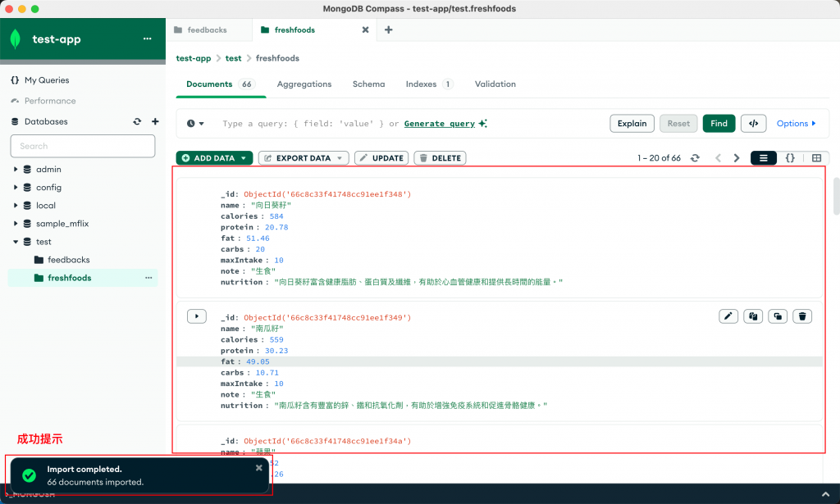Dismiss the Import completed notification
Image resolution: width=840 pixels, height=504 pixels.
pos(258,468)
